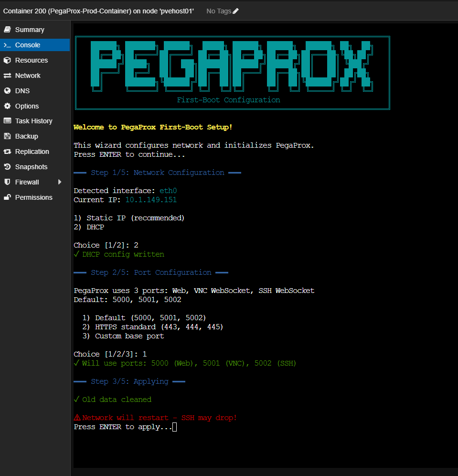Click the Permissions unlock icon
This screenshot has width=458, height=476.
point(7,197)
